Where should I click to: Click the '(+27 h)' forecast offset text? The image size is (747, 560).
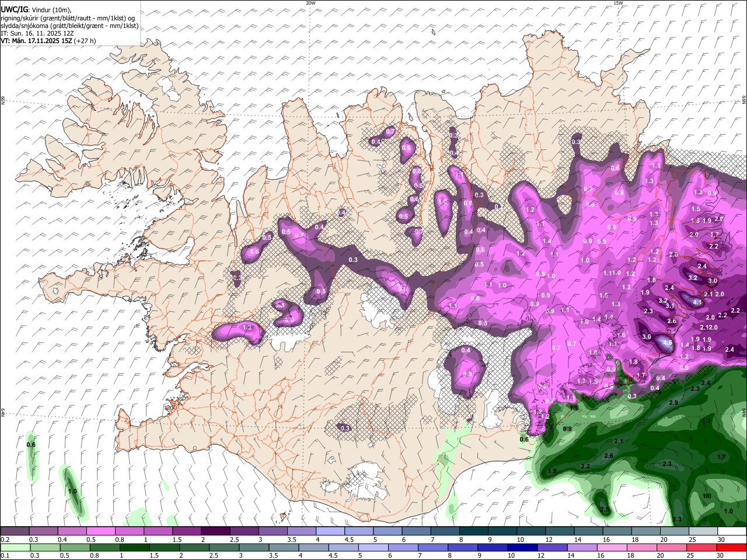pos(85,41)
